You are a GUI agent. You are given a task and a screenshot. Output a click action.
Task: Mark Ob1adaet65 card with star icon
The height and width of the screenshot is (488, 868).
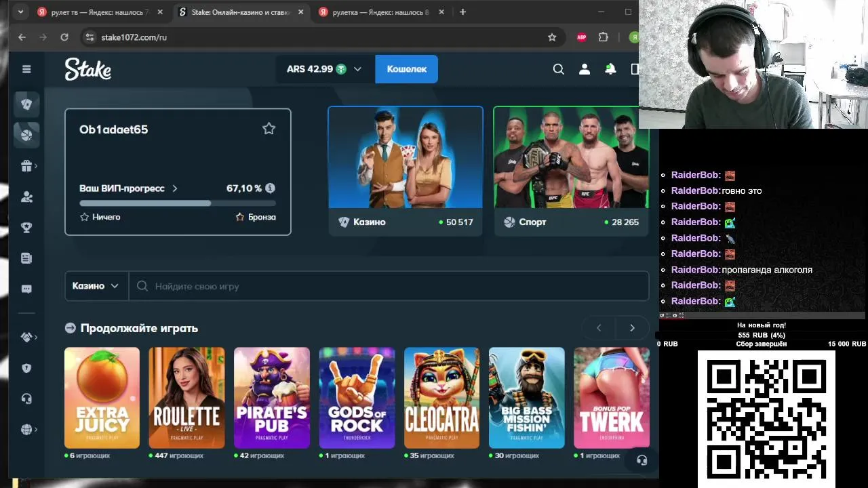coord(269,129)
